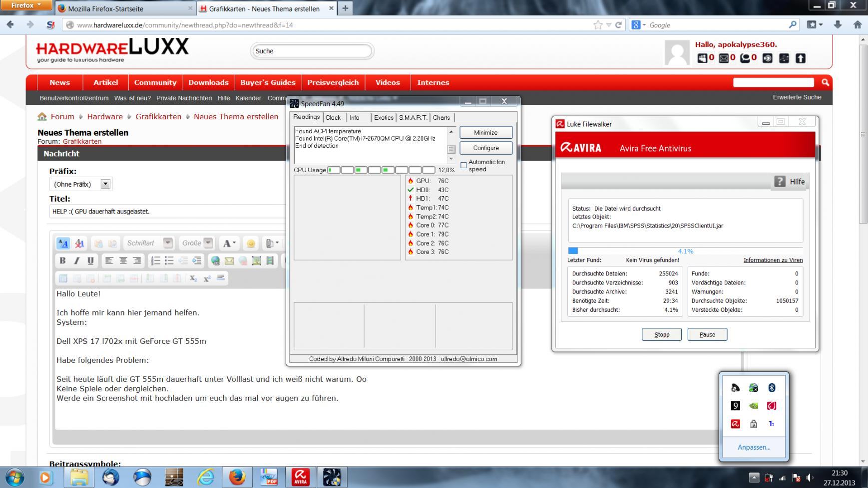Apply bold formatting in post editor
868x488 pixels.
coord(62,260)
